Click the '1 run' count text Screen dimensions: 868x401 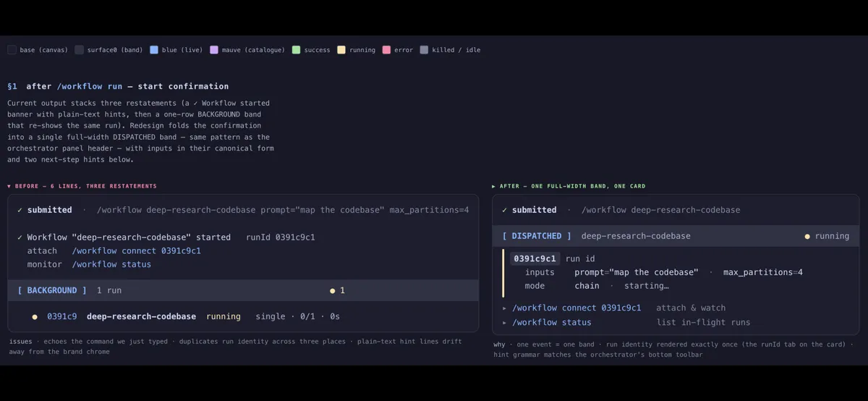(109, 290)
